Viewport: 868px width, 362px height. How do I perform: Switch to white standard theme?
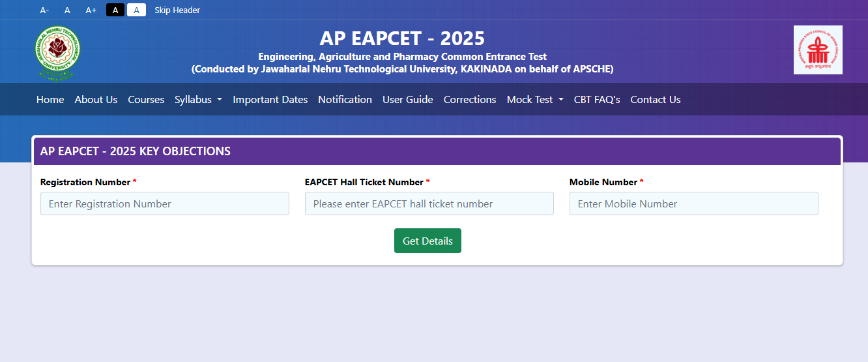[136, 10]
